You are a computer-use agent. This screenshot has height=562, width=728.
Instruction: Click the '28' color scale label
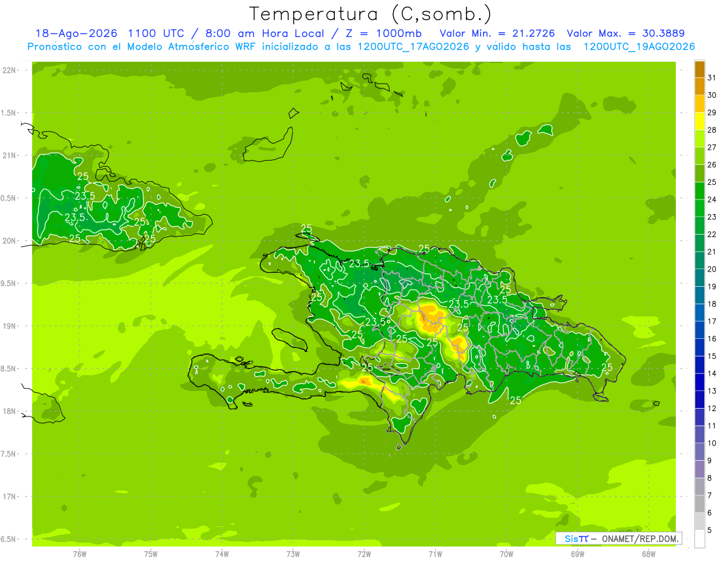click(x=712, y=130)
